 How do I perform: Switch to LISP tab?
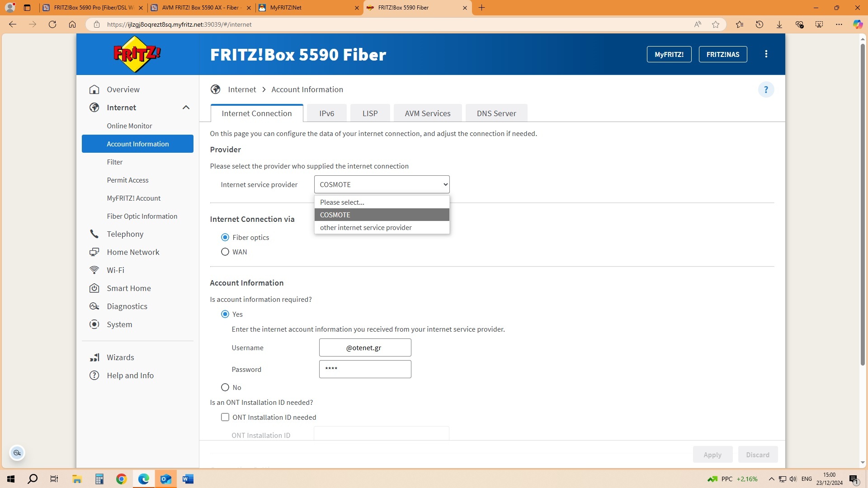click(370, 113)
